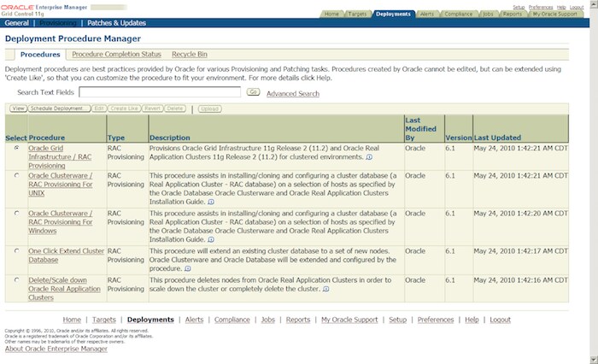598x364 pixels.
Task: Open Alerts link in footer
Action: [194, 320]
